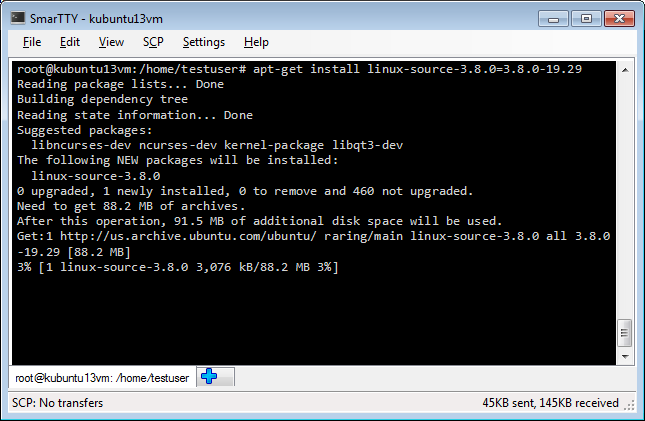Viewport: 645px width, 421px height.
Task: Click the scrollbar down arrow
Action: (x=625, y=356)
